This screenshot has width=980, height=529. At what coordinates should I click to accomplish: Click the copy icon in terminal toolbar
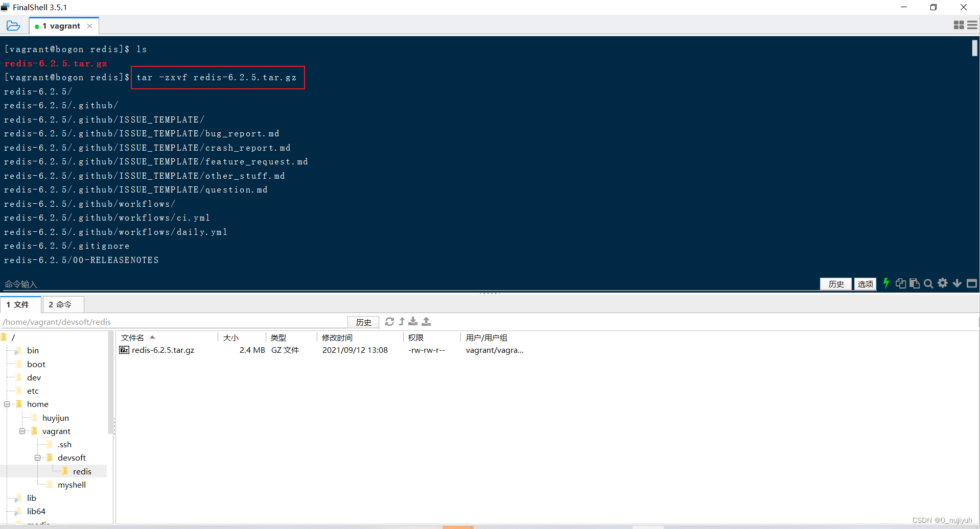[x=901, y=283]
